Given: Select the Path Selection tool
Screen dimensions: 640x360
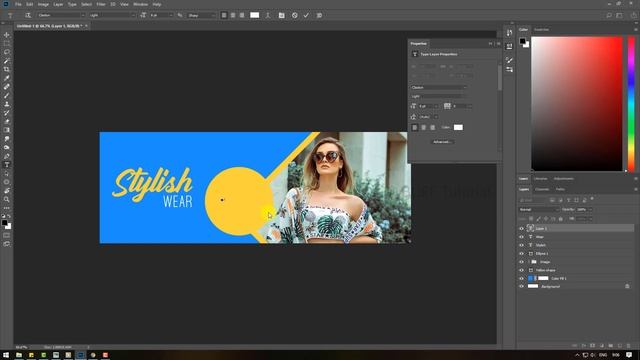Looking at the screenshot, I should coord(7,173).
